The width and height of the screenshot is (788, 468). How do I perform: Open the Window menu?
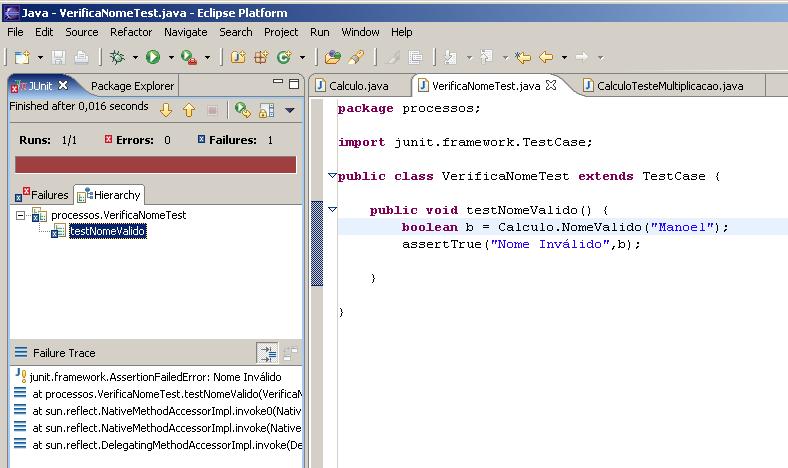click(x=360, y=32)
